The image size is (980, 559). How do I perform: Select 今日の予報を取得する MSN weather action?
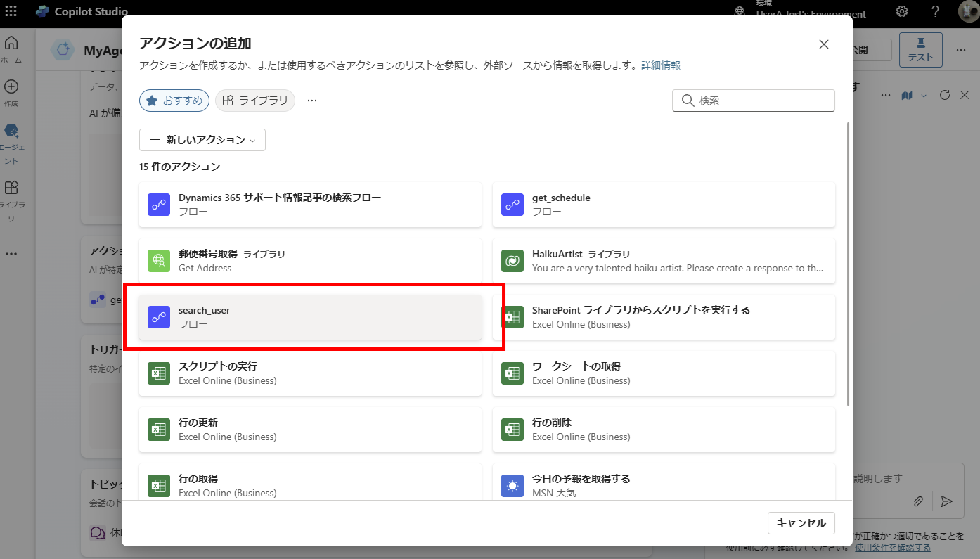pos(664,485)
